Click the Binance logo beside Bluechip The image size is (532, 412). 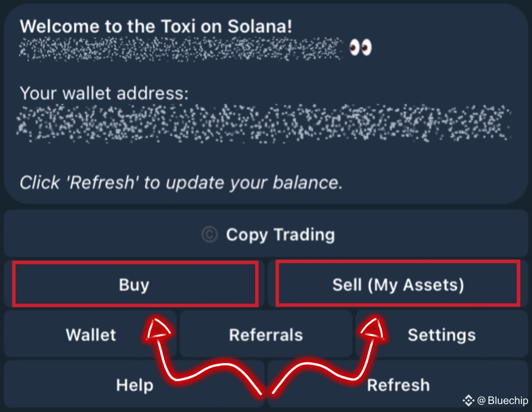pos(469,400)
